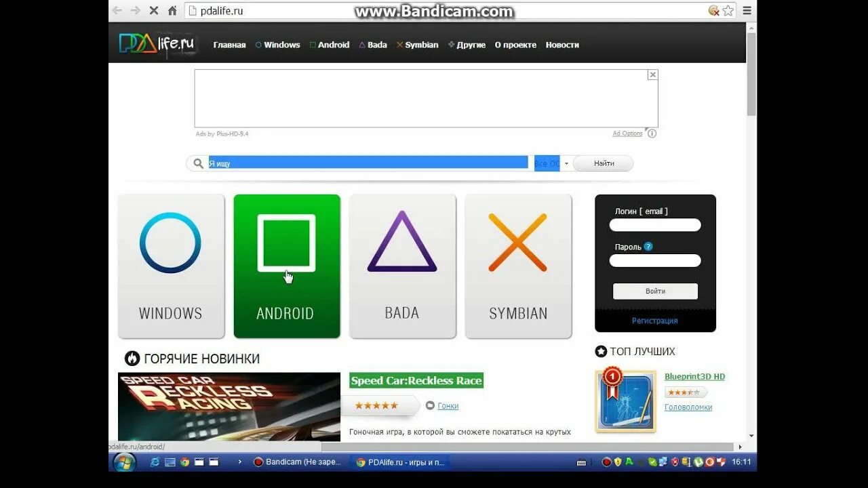Expand the quick launch chevron
868x488 pixels.
point(239,462)
